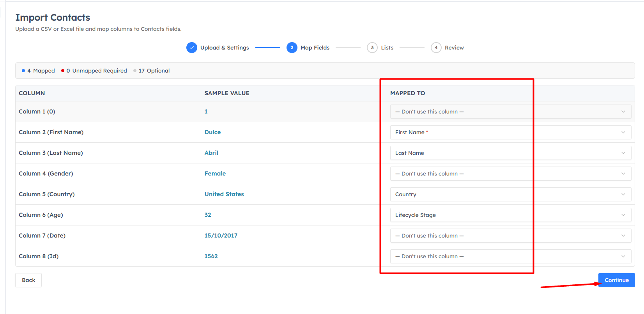The image size is (644, 314).
Task: Click sample value Abril
Action: pyautogui.click(x=211, y=153)
